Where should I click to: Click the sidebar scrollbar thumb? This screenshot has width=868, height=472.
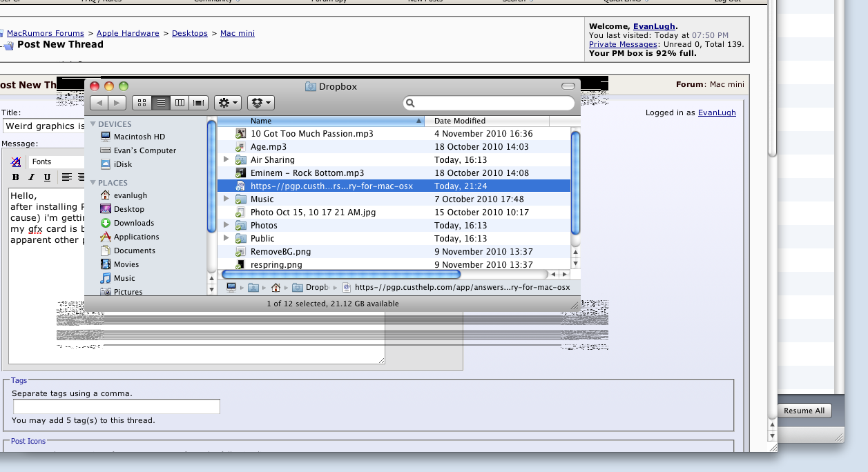[212, 177]
